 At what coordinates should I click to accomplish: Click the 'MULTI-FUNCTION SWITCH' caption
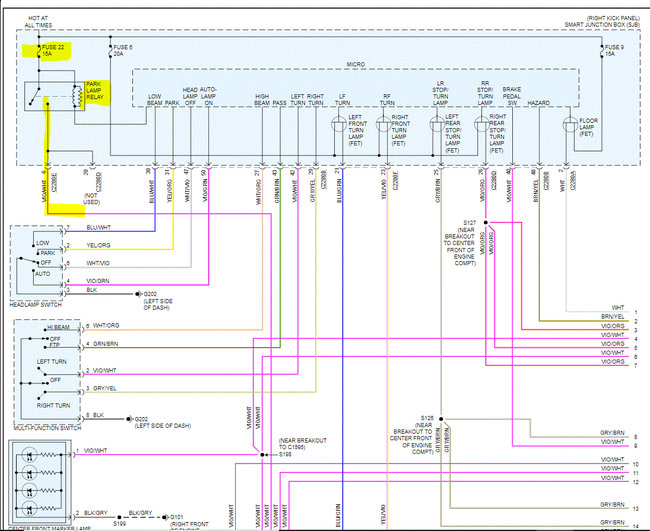coord(48,428)
